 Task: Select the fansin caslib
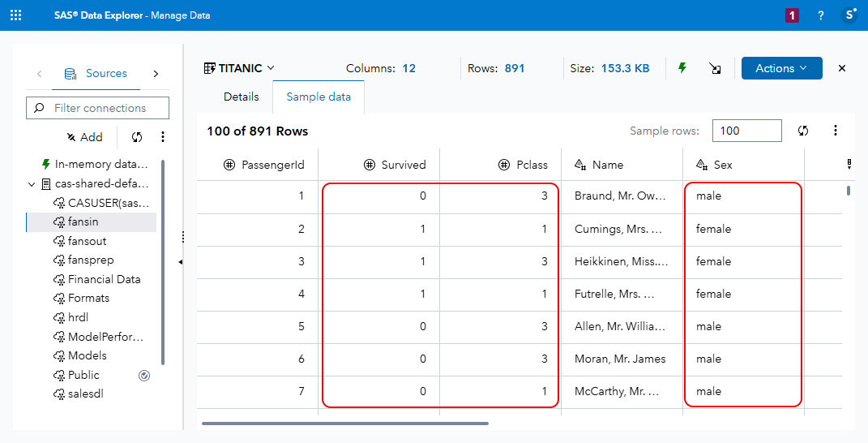(x=92, y=221)
